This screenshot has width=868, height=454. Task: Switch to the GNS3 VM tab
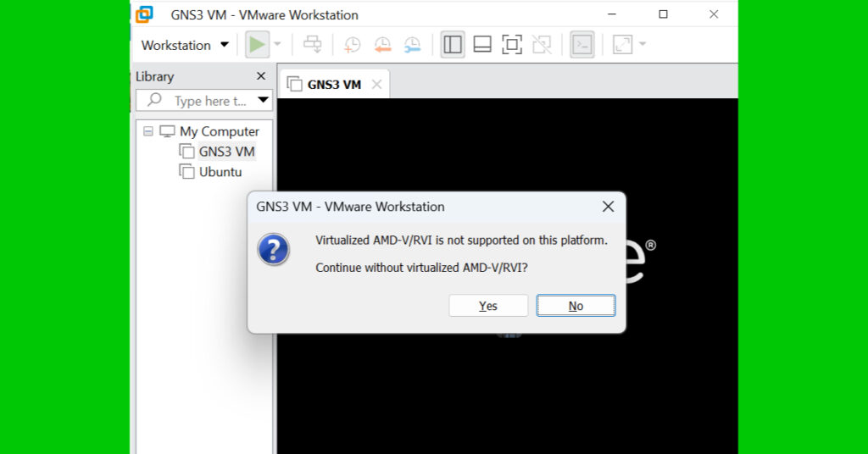click(x=334, y=85)
